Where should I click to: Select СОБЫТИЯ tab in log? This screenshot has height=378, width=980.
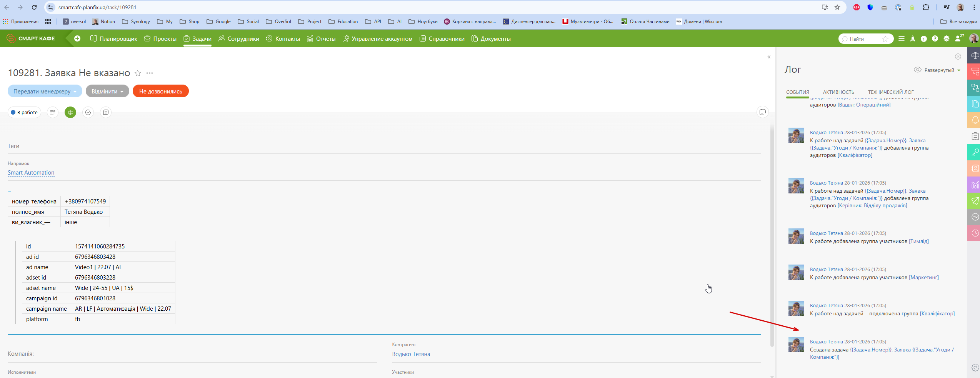click(x=798, y=92)
